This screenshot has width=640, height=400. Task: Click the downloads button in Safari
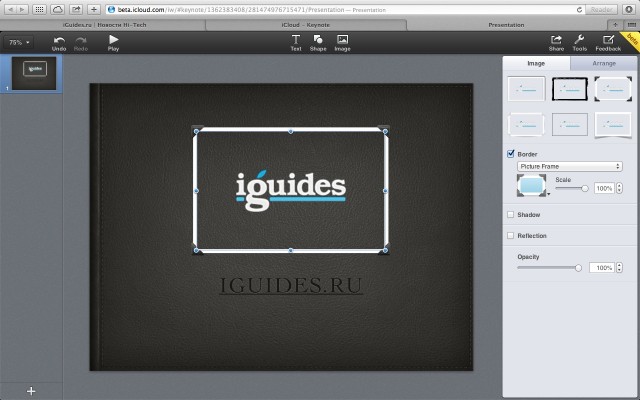pyautogui.click(x=629, y=9)
